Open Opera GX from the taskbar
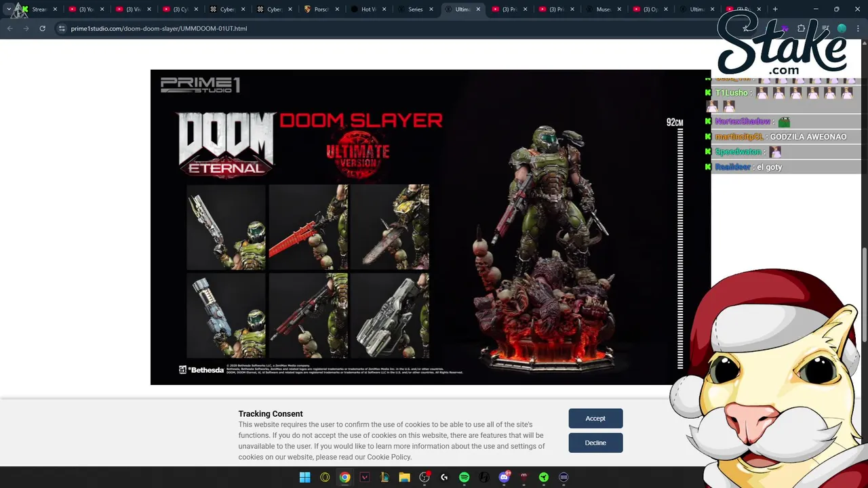The image size is (868, 488). click(325, 477)
